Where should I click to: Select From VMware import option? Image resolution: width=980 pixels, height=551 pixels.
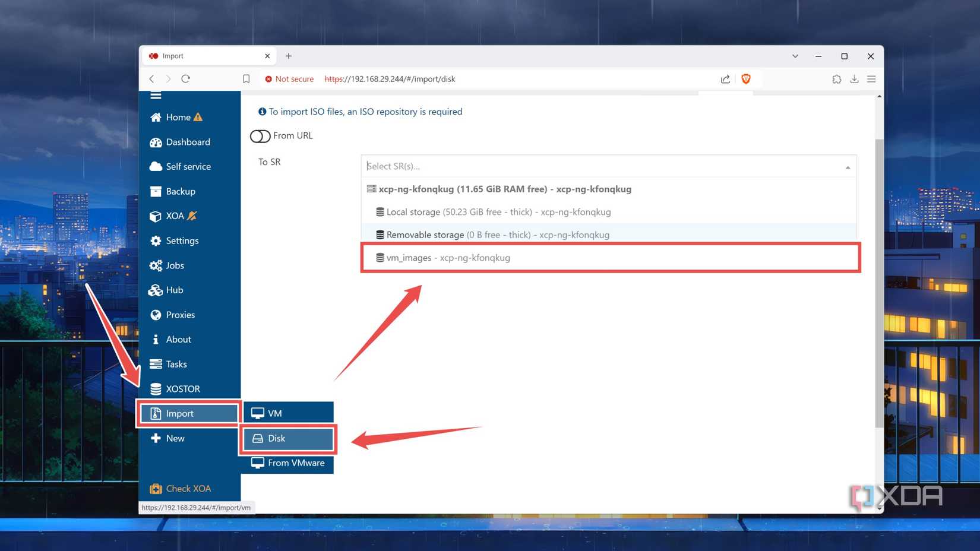coord(289,463)
